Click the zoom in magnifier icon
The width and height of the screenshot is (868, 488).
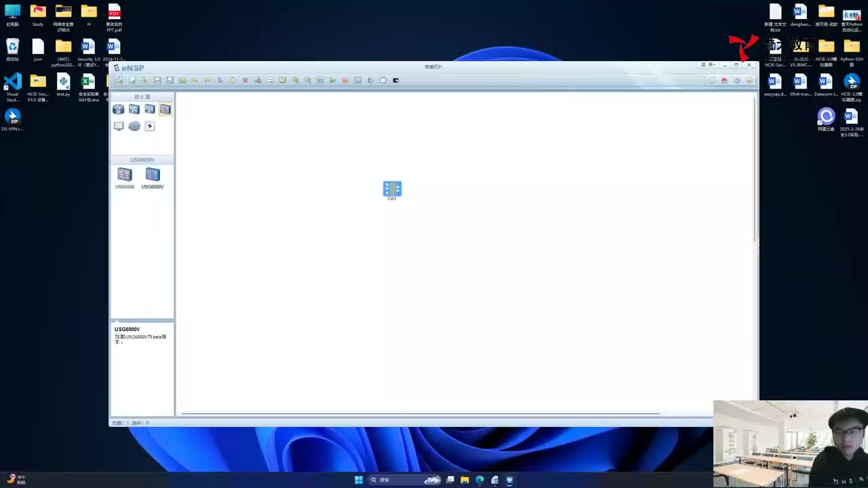pos(295,80)
